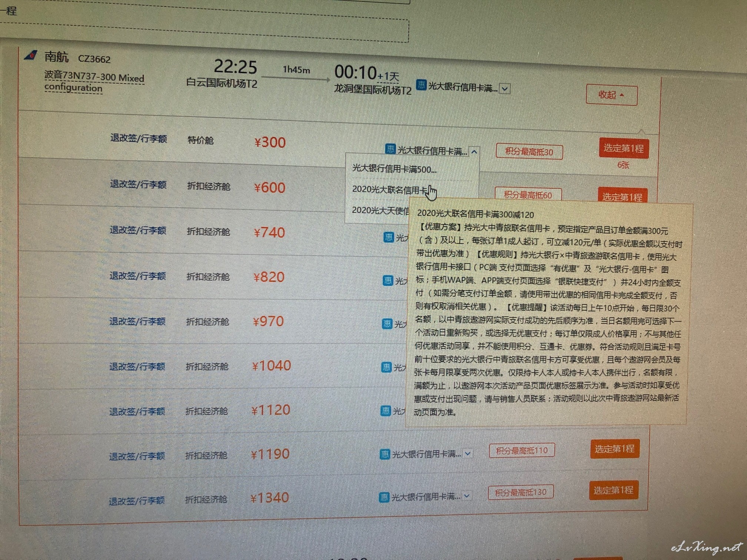Open 退改签/行李额 for the ¥1040 fare
The width and height of the screenshot is (747, 560).
coord(137,366)
